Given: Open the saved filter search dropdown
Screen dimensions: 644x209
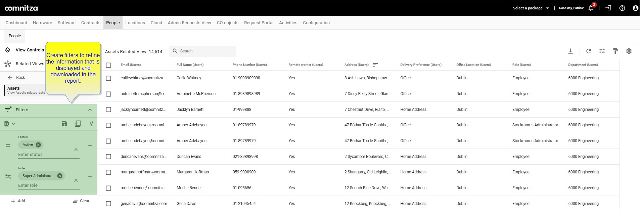Looking at the screenshot, I should point(10,124).
